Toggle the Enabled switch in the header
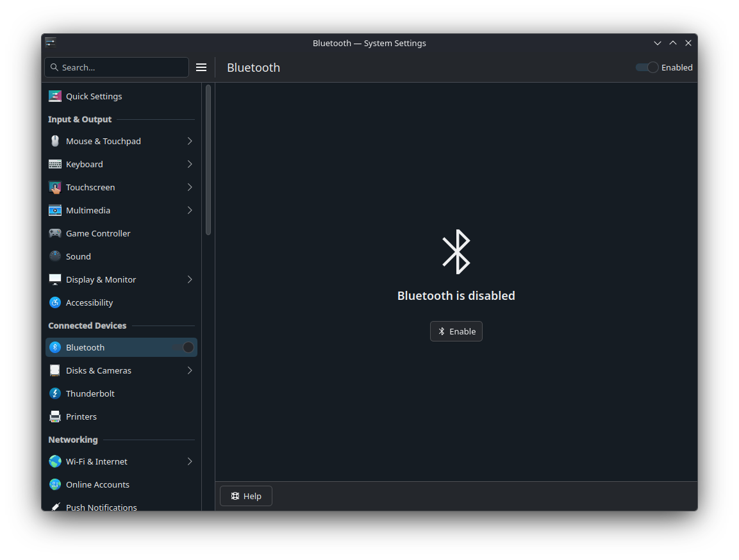Image resolution: width=739 pixels, height=560 pixels. point(647,67)
